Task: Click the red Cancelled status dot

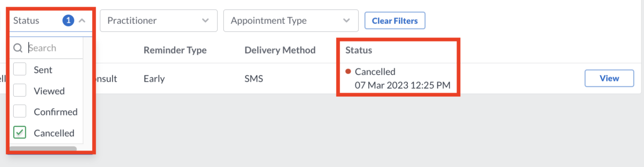Action: pyautogui.click(x=348, y=71)
